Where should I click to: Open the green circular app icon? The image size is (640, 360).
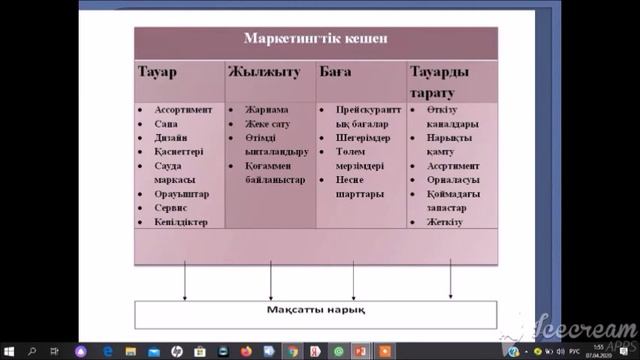click(x=338, y=351)
